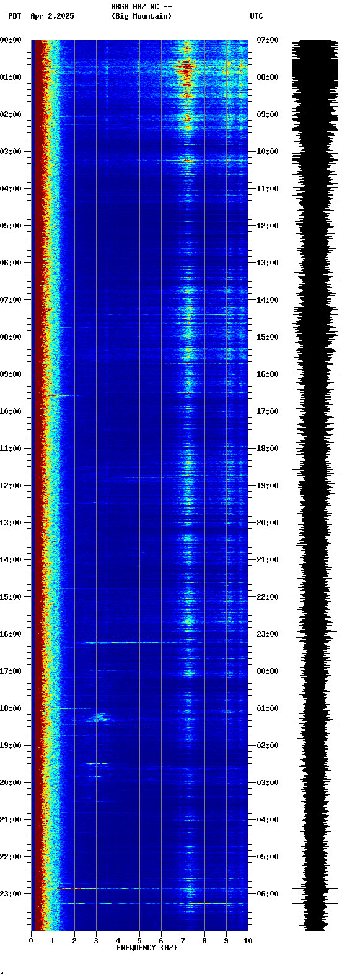Click the PDT time label "12:00"
Viewport: 342px width, 980px height.
(x=11, y=486)
